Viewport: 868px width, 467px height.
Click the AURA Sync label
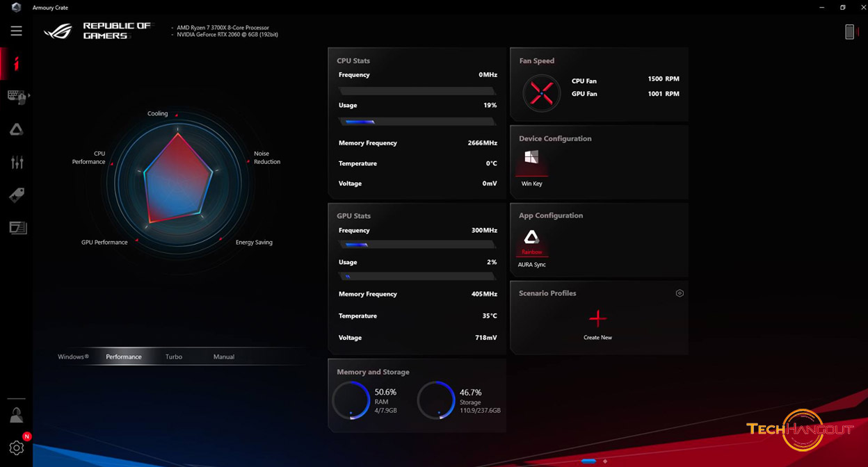[x=532, y=265]
